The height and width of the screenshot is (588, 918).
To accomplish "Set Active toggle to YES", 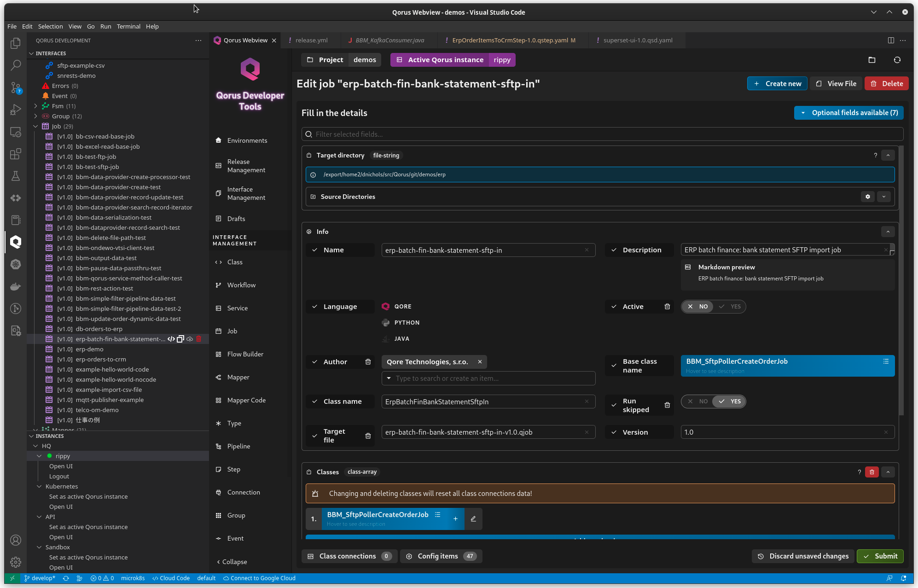I will [x=729, y=307].
